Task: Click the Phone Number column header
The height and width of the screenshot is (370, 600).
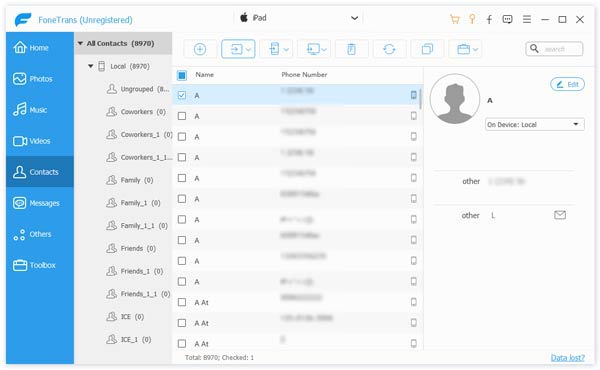Action: click(304, 75)
